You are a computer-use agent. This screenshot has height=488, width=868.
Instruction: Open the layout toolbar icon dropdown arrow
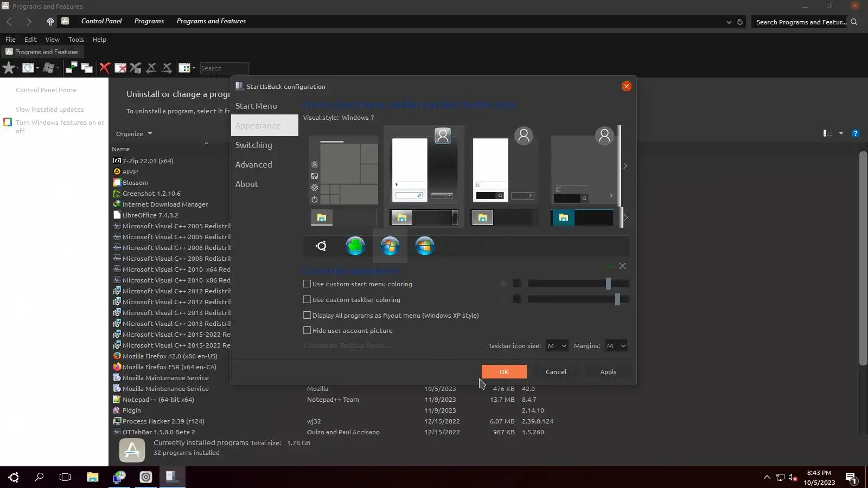(x=194, y=68)
